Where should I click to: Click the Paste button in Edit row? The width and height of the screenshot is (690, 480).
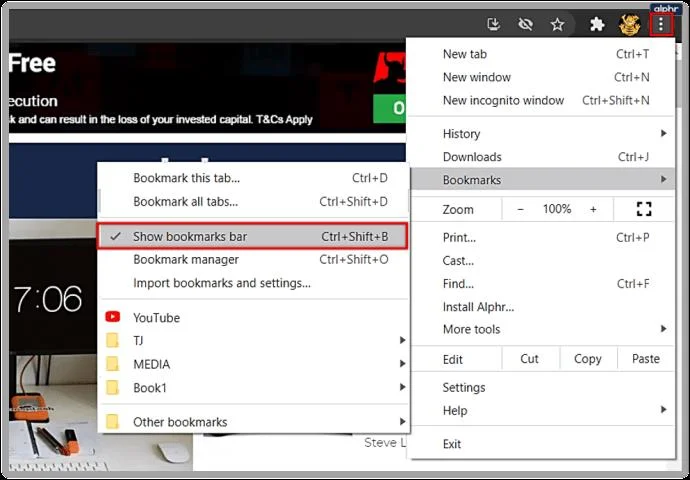click(646, 359)
